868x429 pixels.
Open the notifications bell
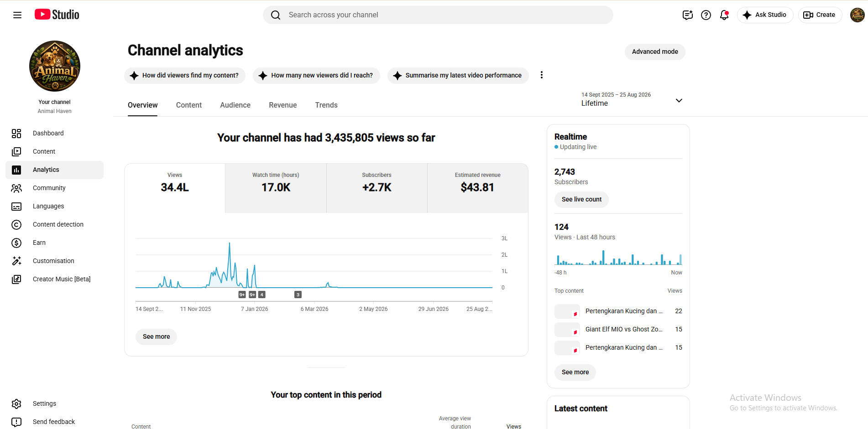click(x=724, y=15)
